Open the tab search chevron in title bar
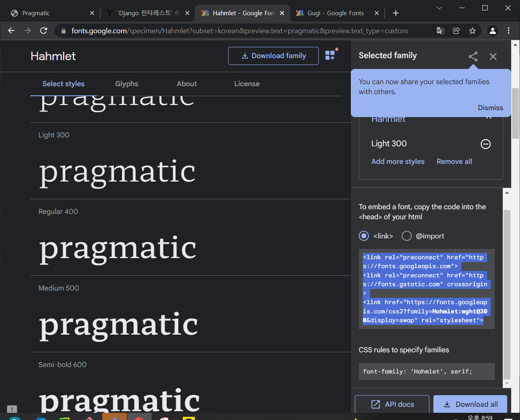This screenshot has height=420, width=520. point(439,8)
